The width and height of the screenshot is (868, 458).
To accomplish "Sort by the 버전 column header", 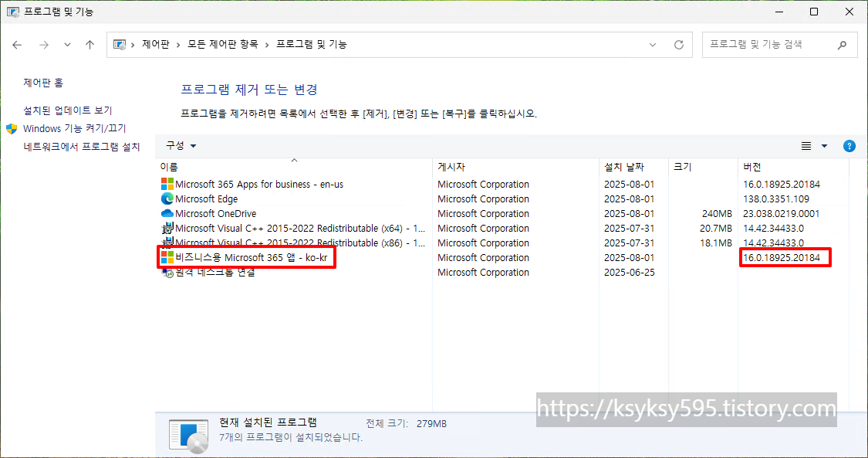I will tap(792, 167).
